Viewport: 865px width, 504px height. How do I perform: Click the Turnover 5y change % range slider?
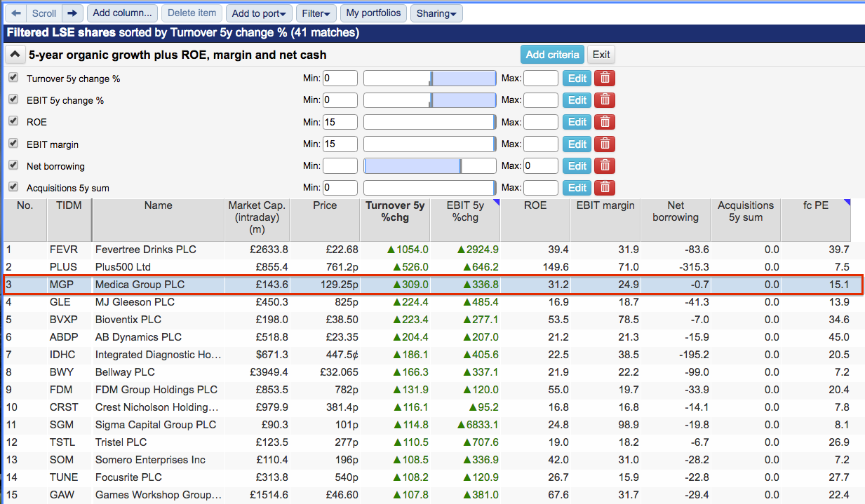430,79
